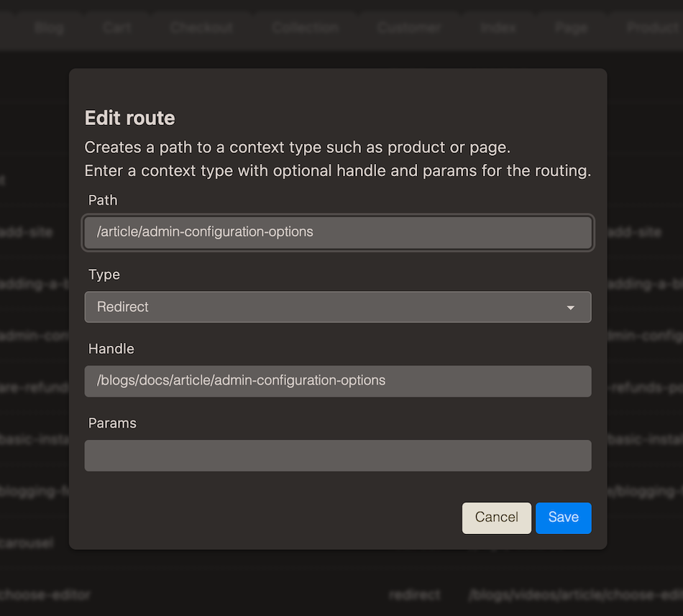Viewport: 683px width, 616px height.
Task: Click the Edit route dialog heading
Action: pyautogui.click(x=129, y=118)
